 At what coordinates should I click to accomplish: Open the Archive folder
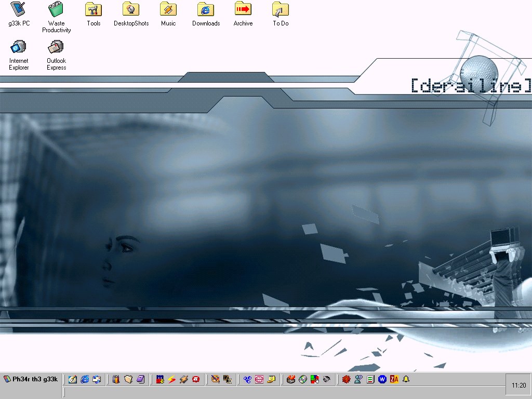[243, 9]
